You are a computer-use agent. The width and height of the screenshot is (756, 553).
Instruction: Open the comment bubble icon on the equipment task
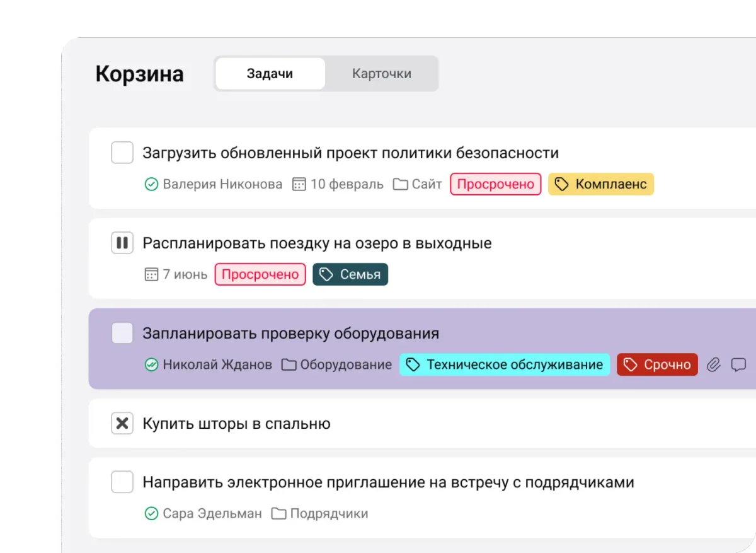(739, 364)
